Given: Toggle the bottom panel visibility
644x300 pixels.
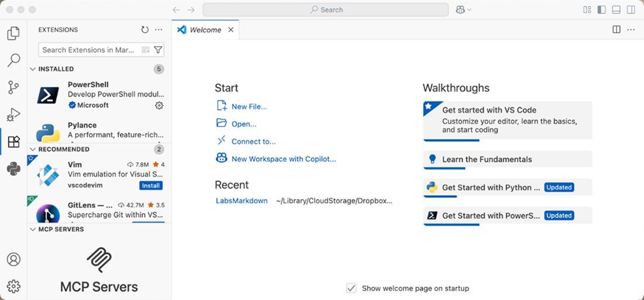Looking at the screenshot, I should [616, 10].
